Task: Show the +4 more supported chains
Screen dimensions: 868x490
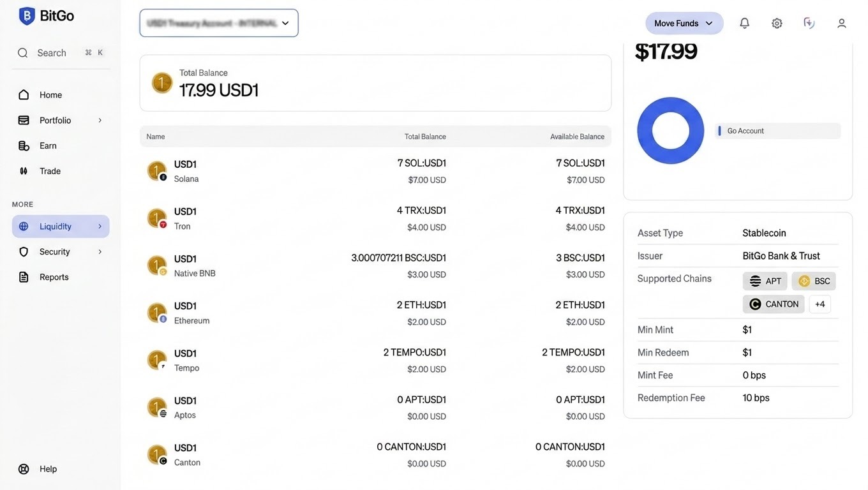Action: tap(820, 304)
